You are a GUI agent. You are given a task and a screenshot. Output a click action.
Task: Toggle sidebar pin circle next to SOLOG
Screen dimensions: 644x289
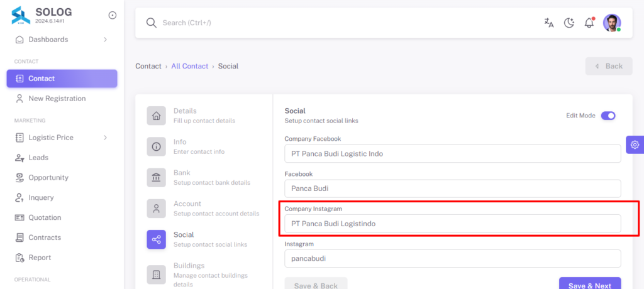[x=112, y=15]
